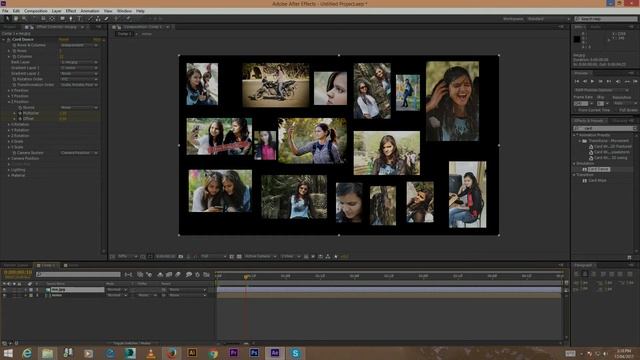This screenshot has width=640, height=360.
Task: Select the Selection arrow tool
Action: click(x=7, y=18)
